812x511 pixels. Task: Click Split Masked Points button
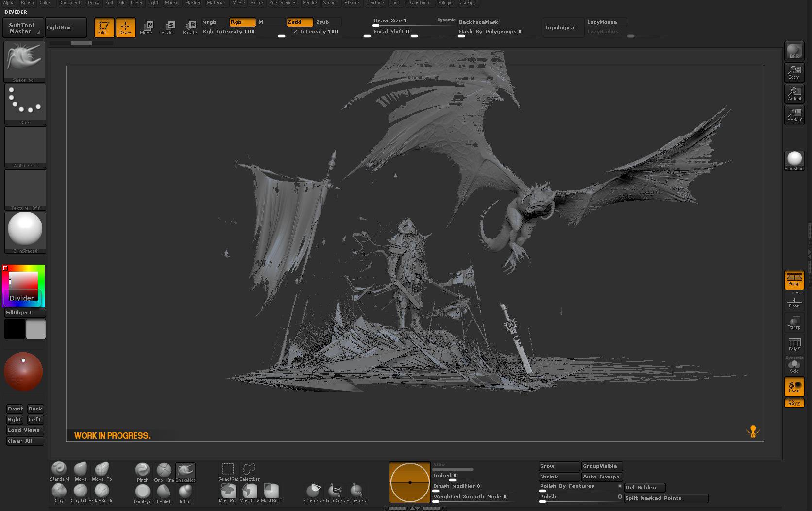(665, 498)
